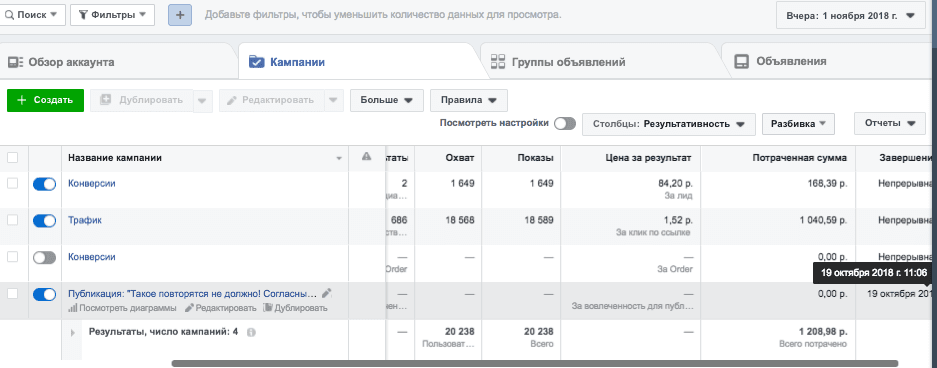Screen dimensions: 937x368
Task: Click the Дублировать toolbar button
Action: pyautogui.click(x=142, y=100)
